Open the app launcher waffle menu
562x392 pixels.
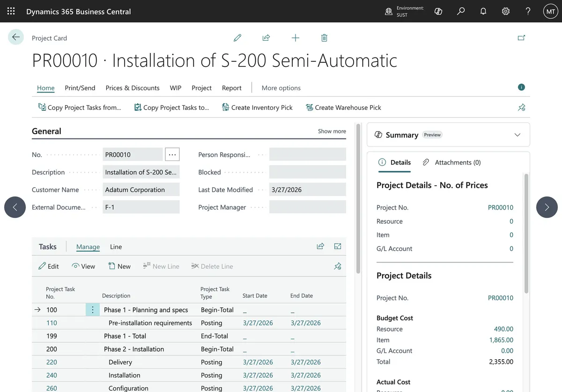(x=11, y=11)
